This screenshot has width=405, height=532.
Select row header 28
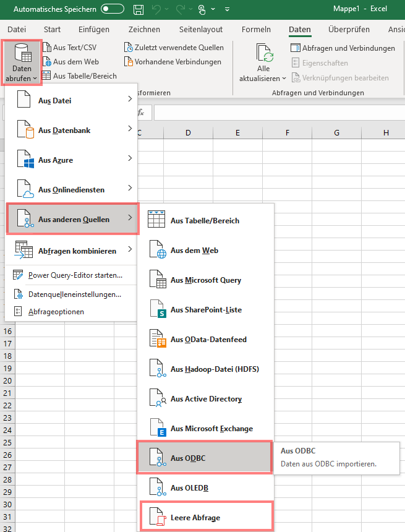click(7, 480)
